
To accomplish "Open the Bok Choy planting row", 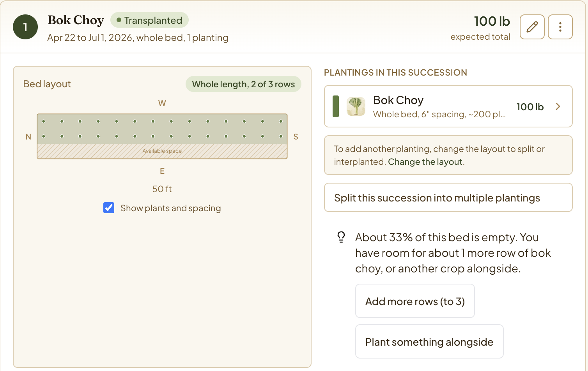I will [x=448, y=106].
